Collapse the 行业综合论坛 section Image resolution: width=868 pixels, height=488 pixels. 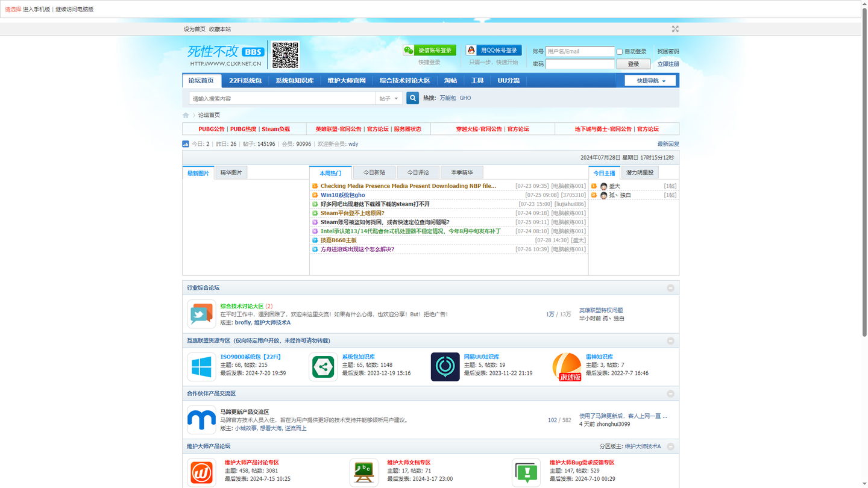click(x=670, y=288)
